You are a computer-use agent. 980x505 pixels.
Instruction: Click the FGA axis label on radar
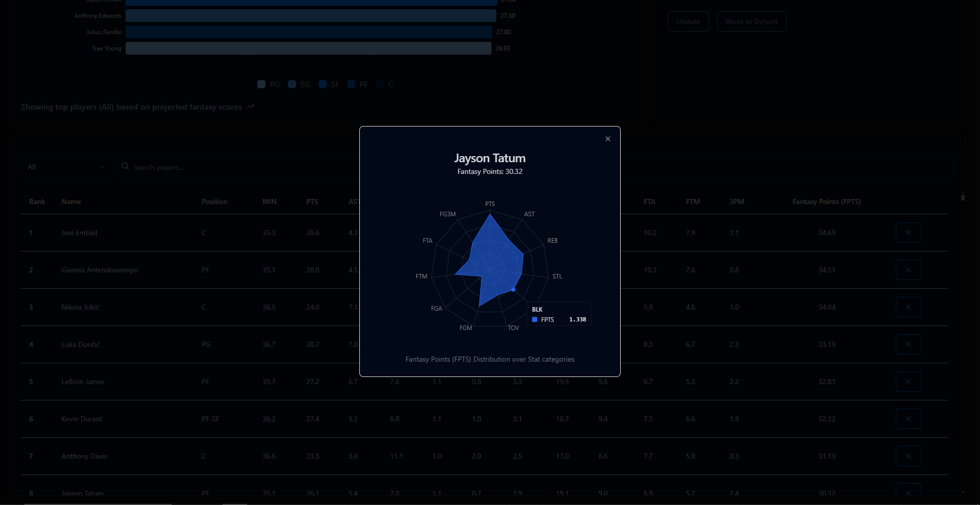[436, 309]
